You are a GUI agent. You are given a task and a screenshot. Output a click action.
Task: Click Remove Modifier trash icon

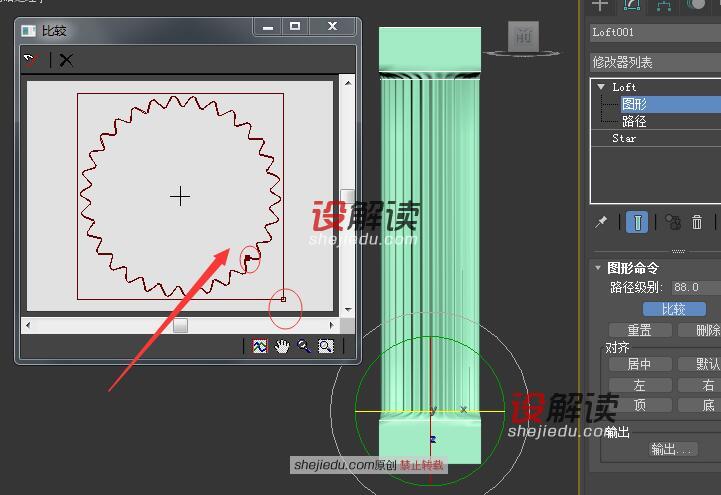coord(697,223)
